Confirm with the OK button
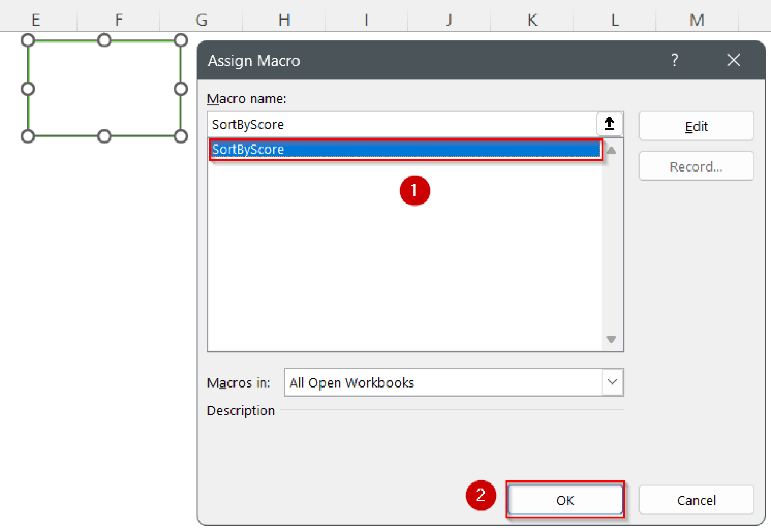This screenshot has width=771, height=532. pyautogui.click(x=565, y=500)
